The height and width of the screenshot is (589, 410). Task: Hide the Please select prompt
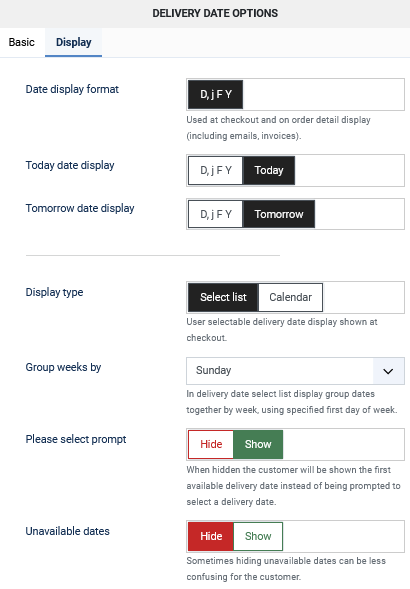pos(211,444)
